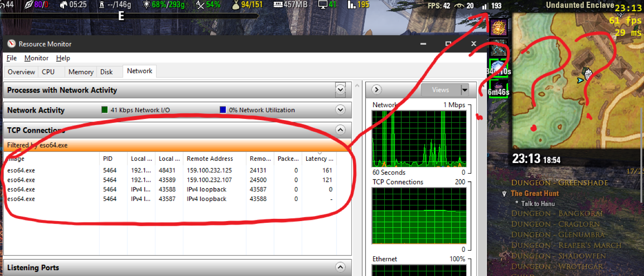The height and width of the screenshot is (276, 644).
Task: Click the weapon charge tools icon
Action: 200,5
